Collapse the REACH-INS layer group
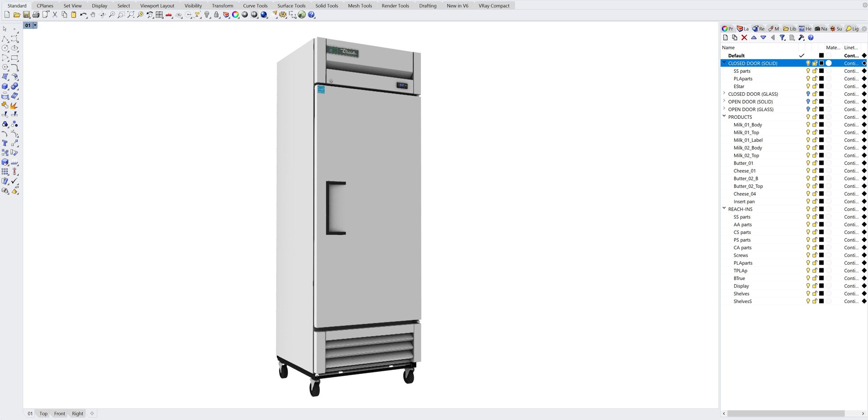Screen dimensions: 868x420 [x=724, y=209]
